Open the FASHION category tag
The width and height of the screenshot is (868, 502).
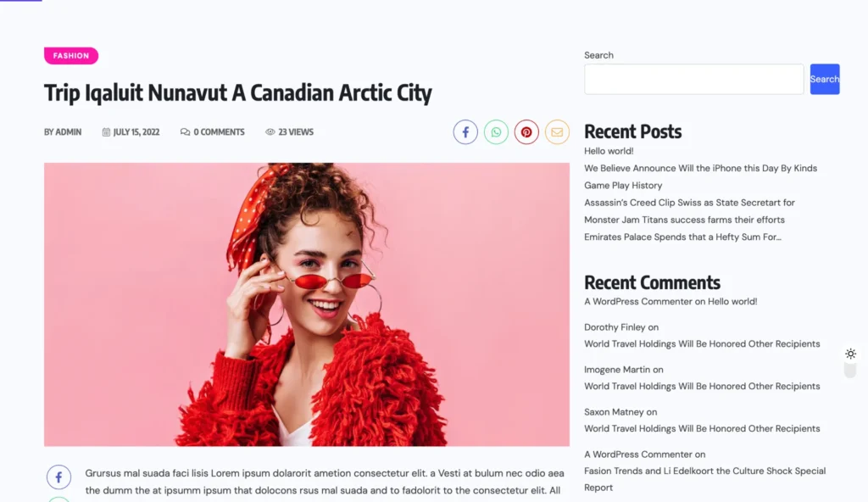[x=71, y=55]
